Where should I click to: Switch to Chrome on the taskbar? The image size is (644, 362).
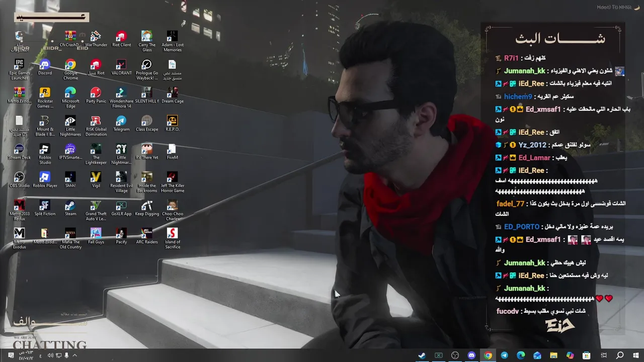click(x=488, y=355)
